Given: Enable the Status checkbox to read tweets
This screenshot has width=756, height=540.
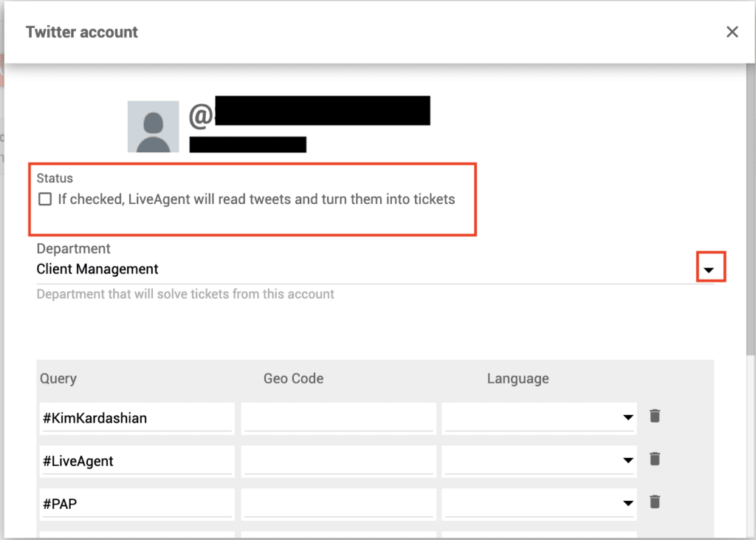Looking at the screenshot, I should (x=44, y=199).
